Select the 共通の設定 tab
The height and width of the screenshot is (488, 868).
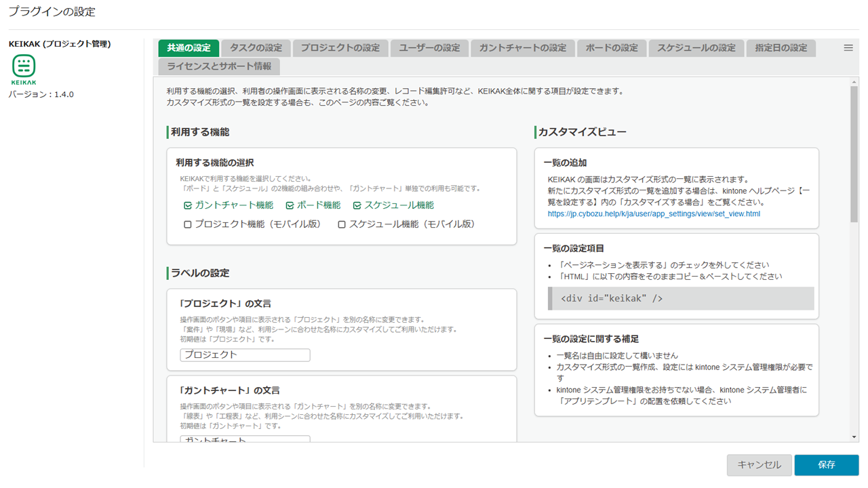click(x=189, y=48)
